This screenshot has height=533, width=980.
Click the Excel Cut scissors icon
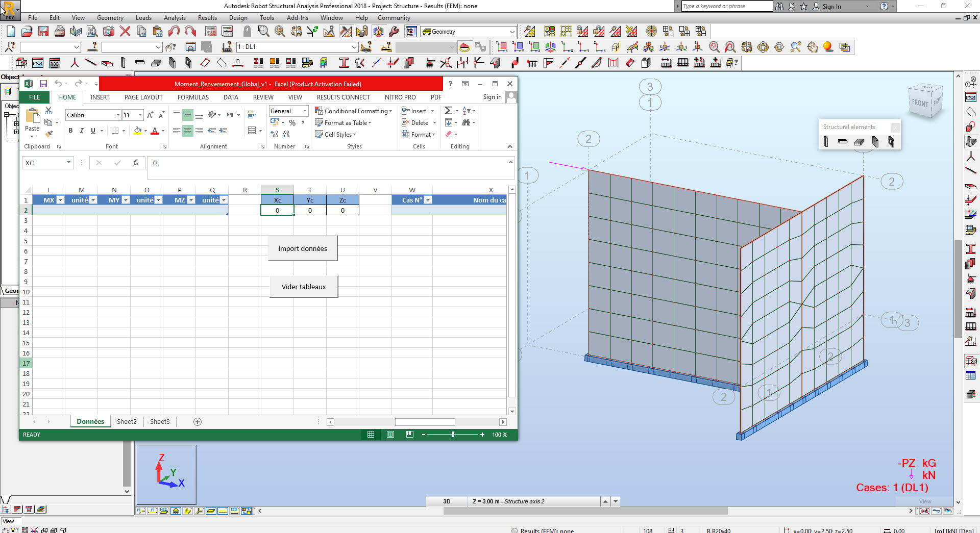tap(48, 111)
